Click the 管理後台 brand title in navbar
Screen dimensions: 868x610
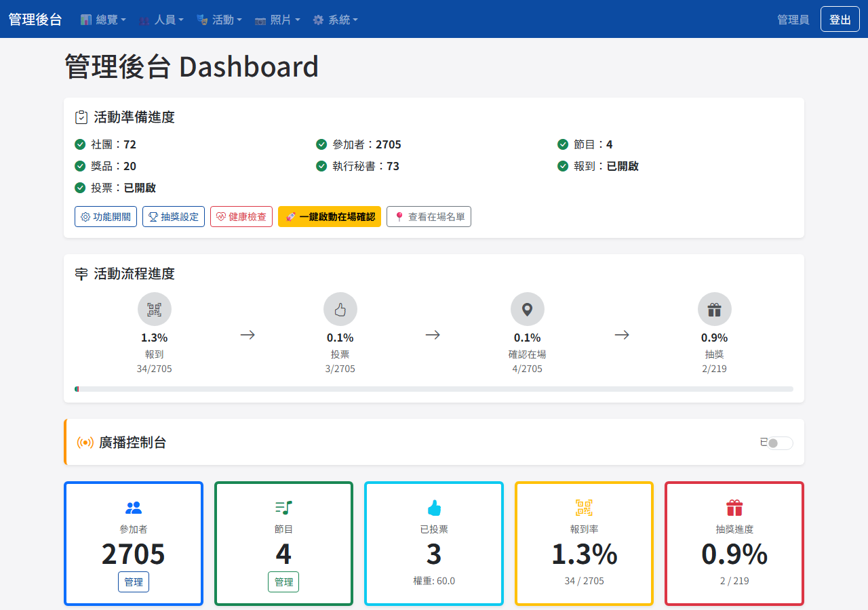point(35,20)
